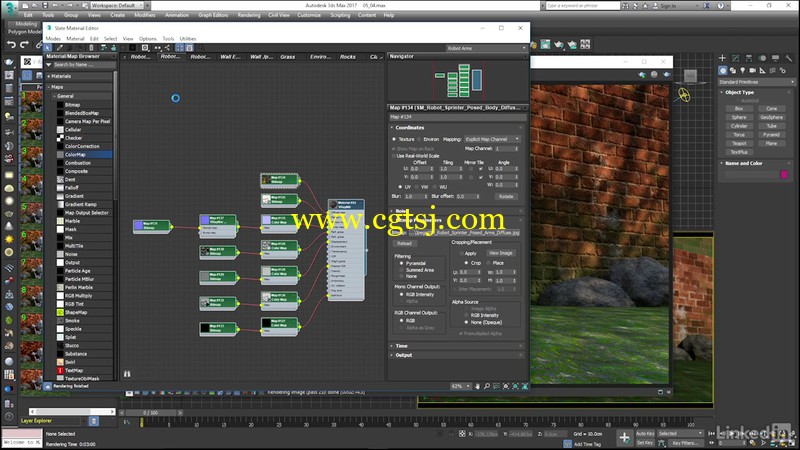
Task: Open the Material menu in Slate editor
Action: click(75, 39)
